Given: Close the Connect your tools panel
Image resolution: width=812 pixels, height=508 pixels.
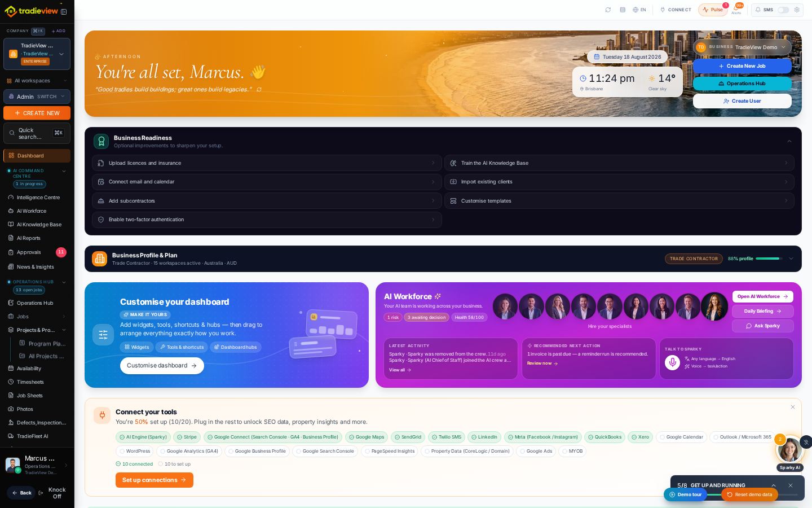Looking at the screenshot, I should 792,407.
